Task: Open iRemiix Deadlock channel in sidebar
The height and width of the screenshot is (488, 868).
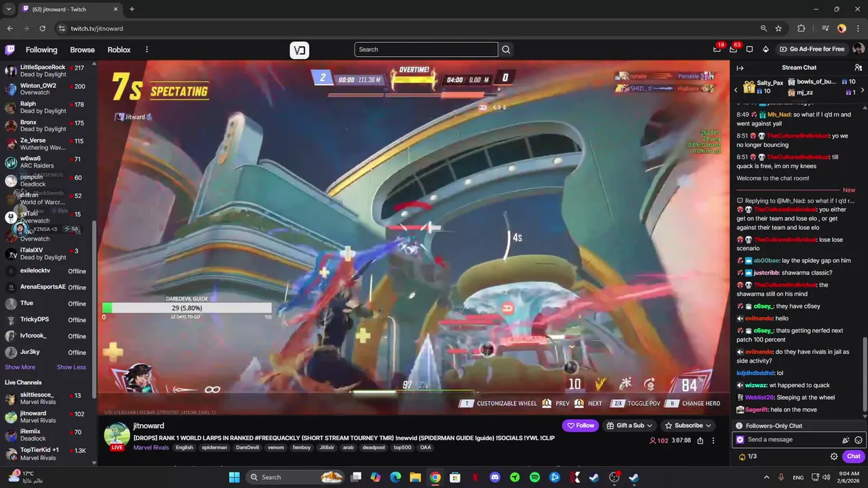Action: (47, 435)
